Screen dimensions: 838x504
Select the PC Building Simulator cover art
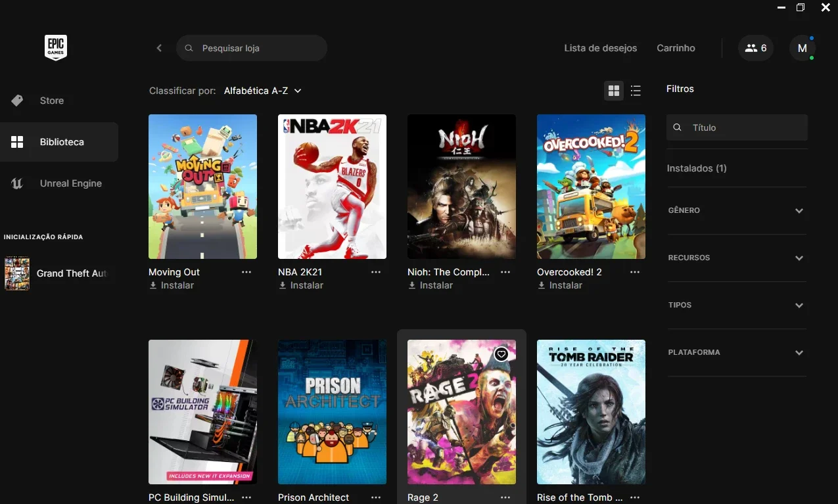coord(202,412)
